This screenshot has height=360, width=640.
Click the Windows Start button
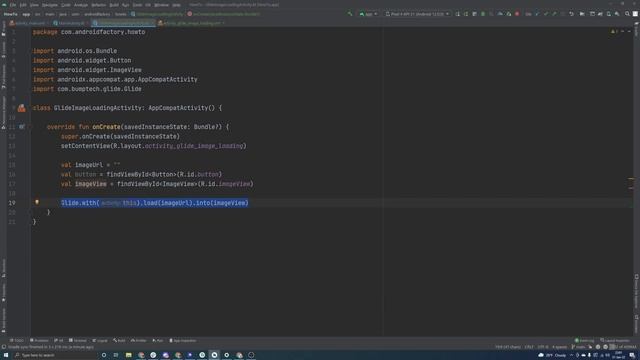[6, 355]
